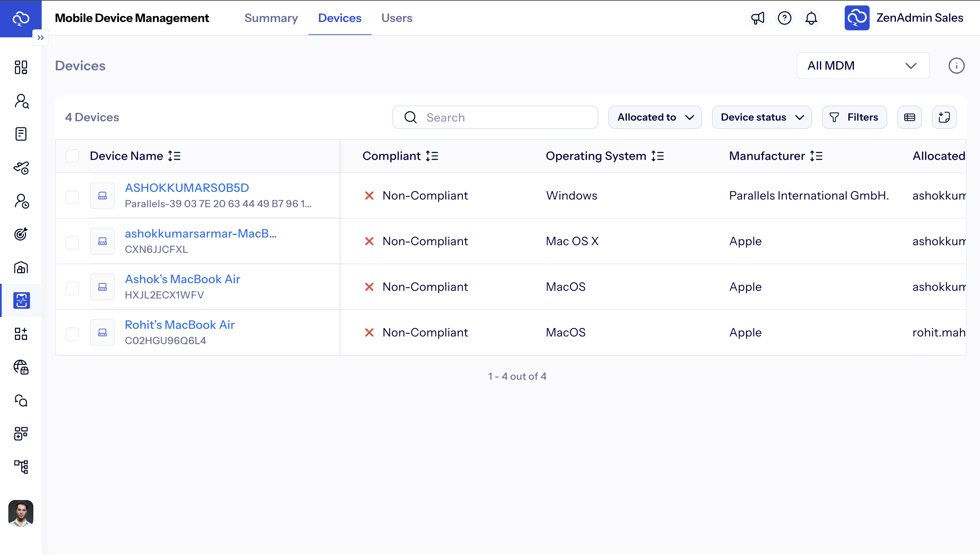The height and width of the screenshot is (555, 980).
Task: Click the table column view icon
Action: (909, 117)
